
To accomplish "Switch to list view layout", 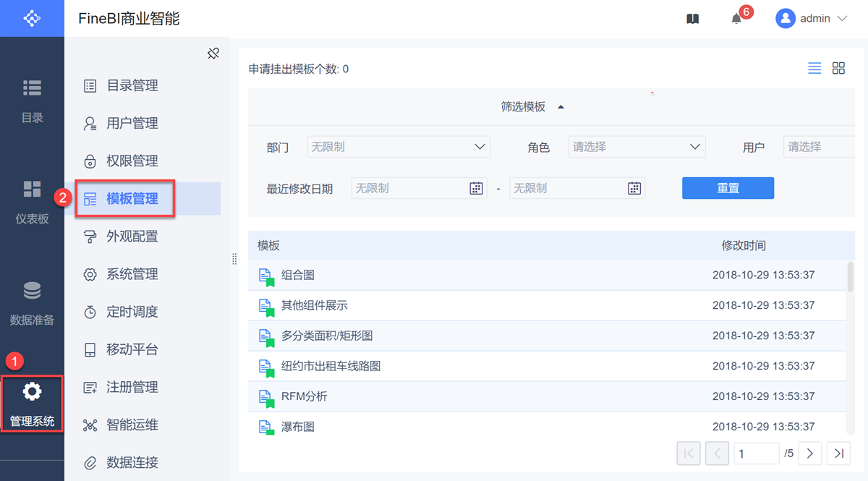I will click(814, 68).
